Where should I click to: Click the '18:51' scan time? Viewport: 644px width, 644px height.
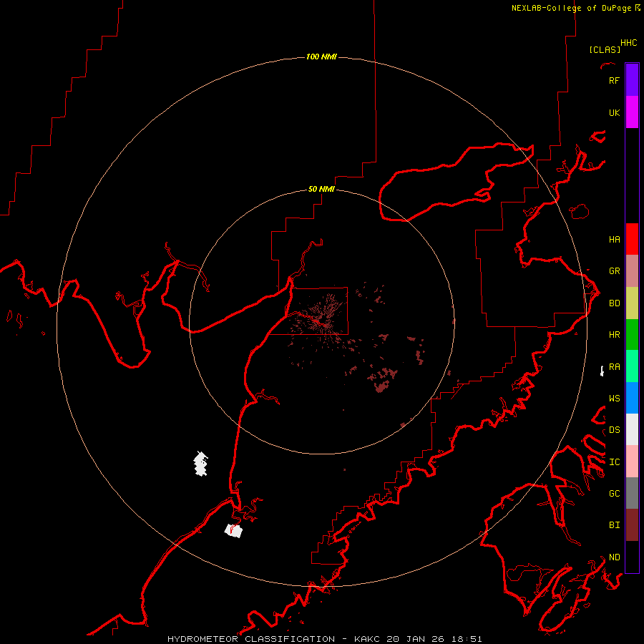[x=467, y=639]
